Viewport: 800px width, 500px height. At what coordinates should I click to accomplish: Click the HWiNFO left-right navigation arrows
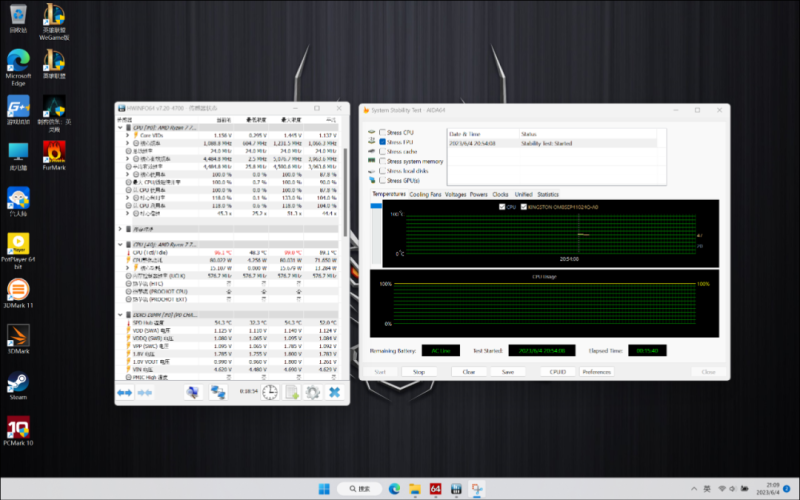click(125, 393)
